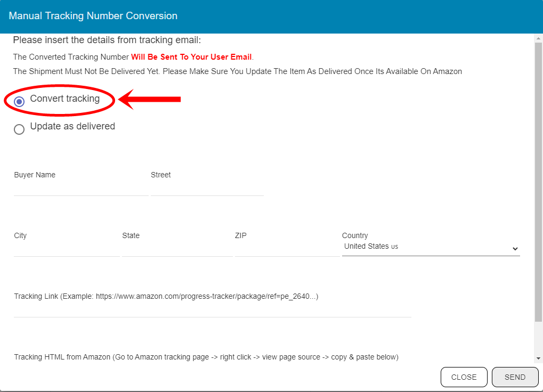Click the Manual Tracking Number Conversion title
Viewport: 543px width, 392px height.
point(93,16)
